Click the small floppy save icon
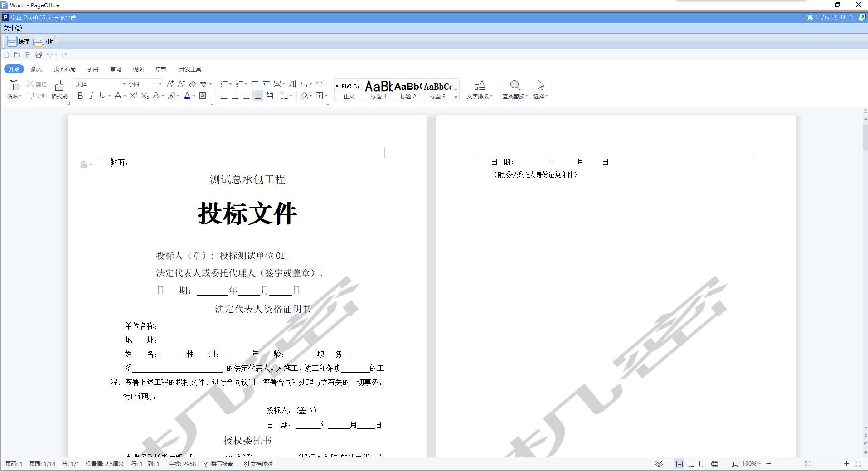Screen dimensions: 868x471 pos(28,55)
